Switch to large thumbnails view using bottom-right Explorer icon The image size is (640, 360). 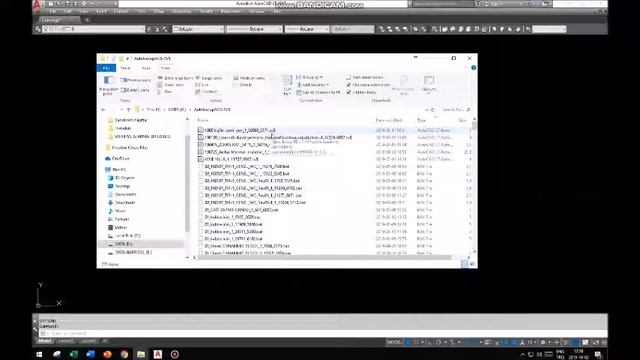tap(472, 264)
